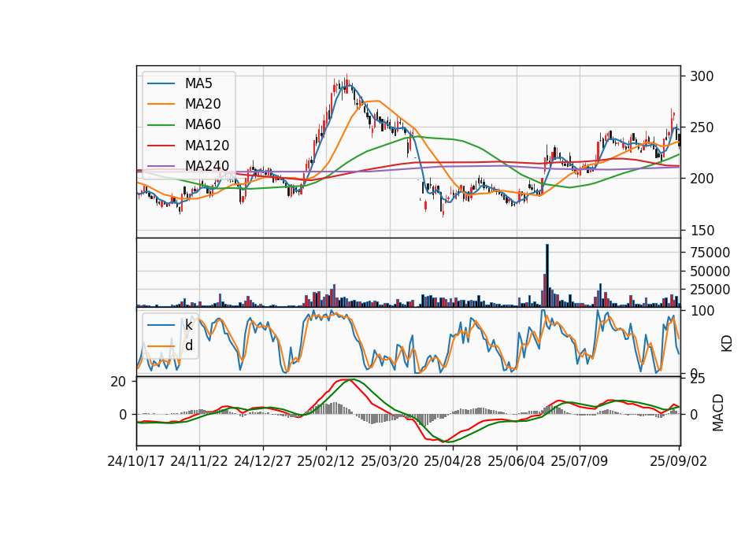Click the 24/12/27 date label
Viewport: 756px width, 543px height.
click(263, 462)
